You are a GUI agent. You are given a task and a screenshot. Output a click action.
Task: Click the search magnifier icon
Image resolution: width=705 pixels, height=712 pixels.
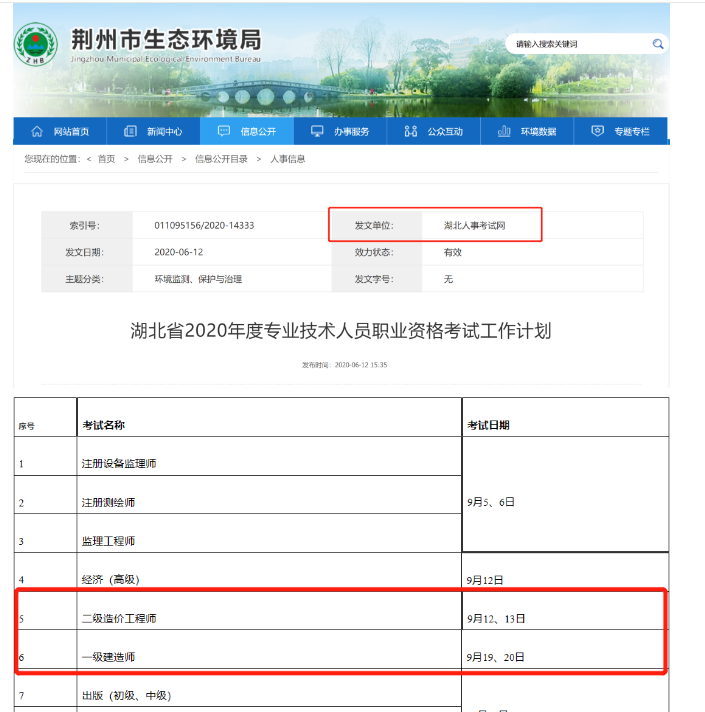658,44
